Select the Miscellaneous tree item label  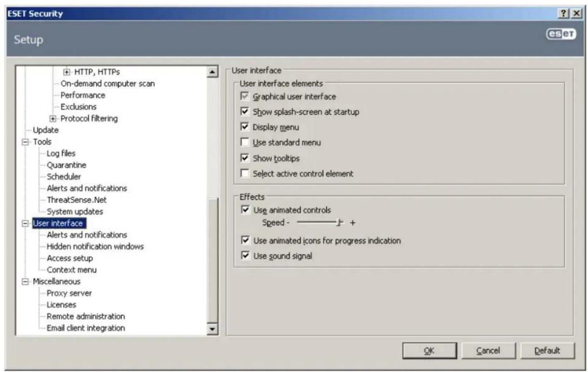[56, 281]
